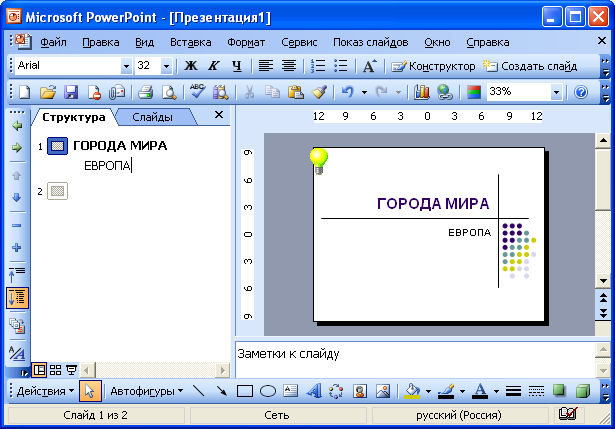Toggle Expand All outline button
This screenshot has width=615, height=429.
pos(17,298)
